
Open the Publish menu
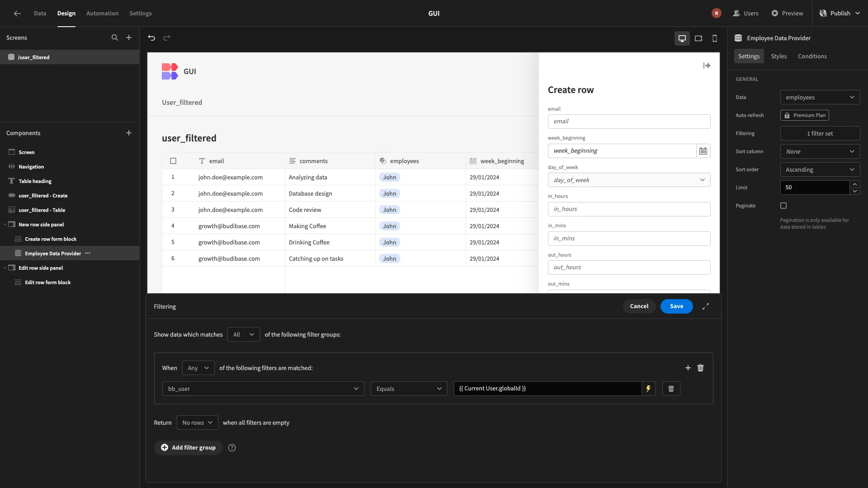[840, 13]
